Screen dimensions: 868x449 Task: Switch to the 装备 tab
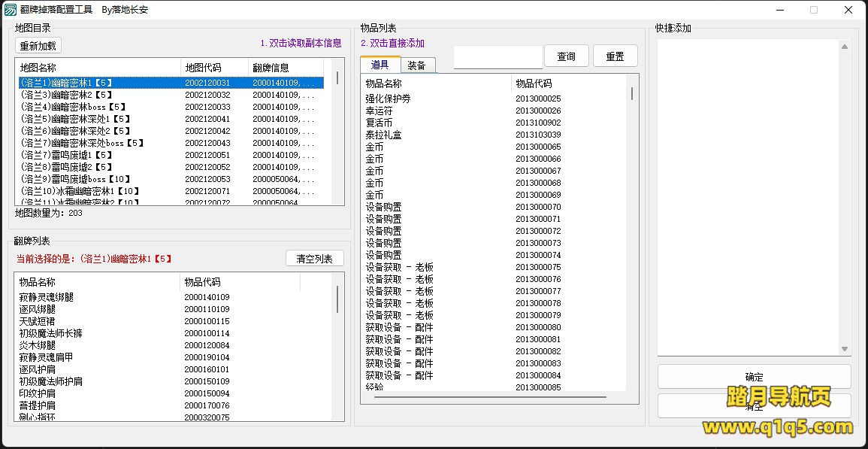tap(417, 65)
